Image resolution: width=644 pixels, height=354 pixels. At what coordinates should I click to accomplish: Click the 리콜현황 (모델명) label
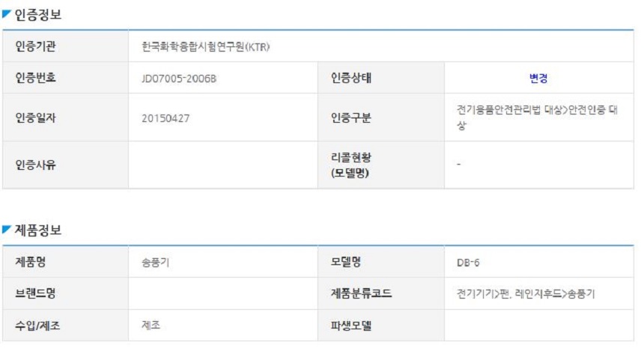[x=350, y=165]
